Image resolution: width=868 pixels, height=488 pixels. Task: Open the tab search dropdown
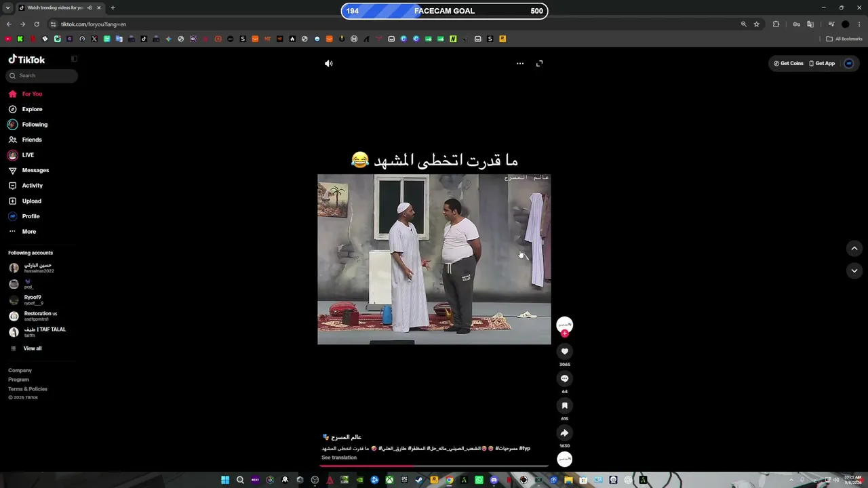pyautogui.click(x=7, y=8)
